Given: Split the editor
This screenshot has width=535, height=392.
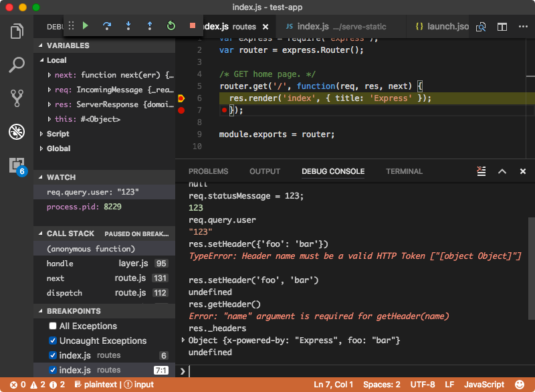Looking at the screenshot, I should (x=502, y=27).
